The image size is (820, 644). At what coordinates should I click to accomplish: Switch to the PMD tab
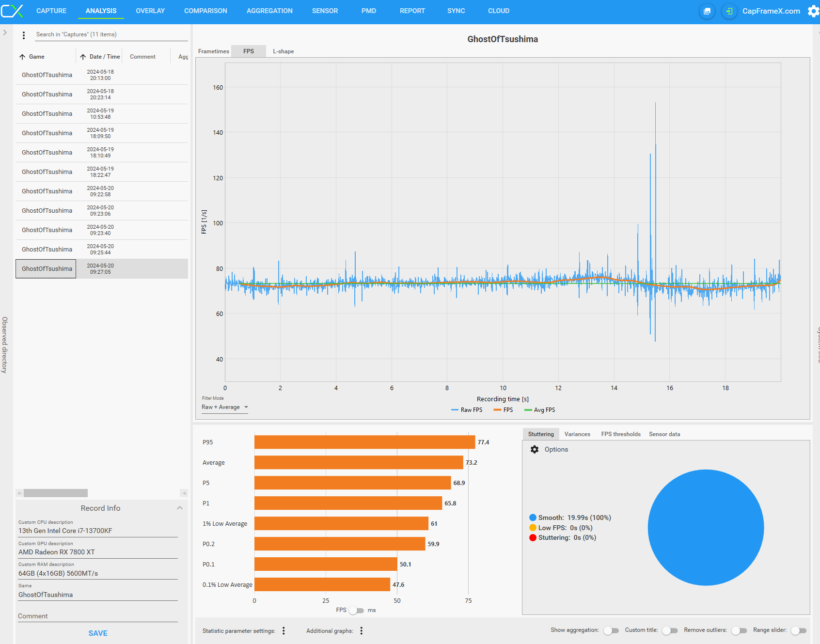(x=369, y=11)
